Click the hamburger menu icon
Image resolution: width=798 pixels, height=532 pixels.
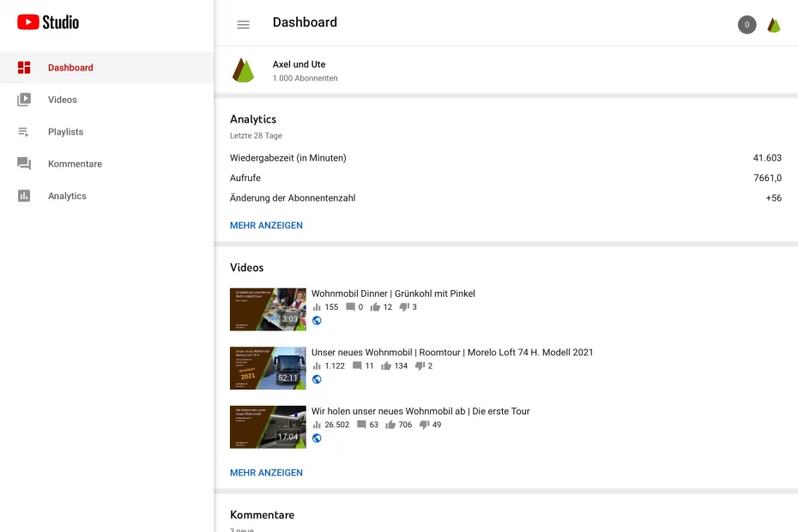[x=243, y=25]
